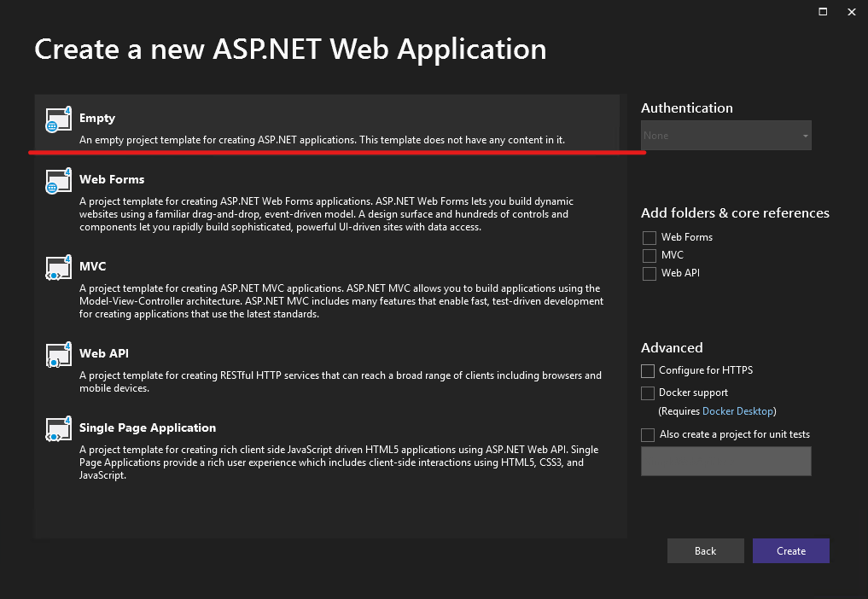Click the Single Page Application description
The height and width of the screenshot is (599, 868).
(339, 462)
